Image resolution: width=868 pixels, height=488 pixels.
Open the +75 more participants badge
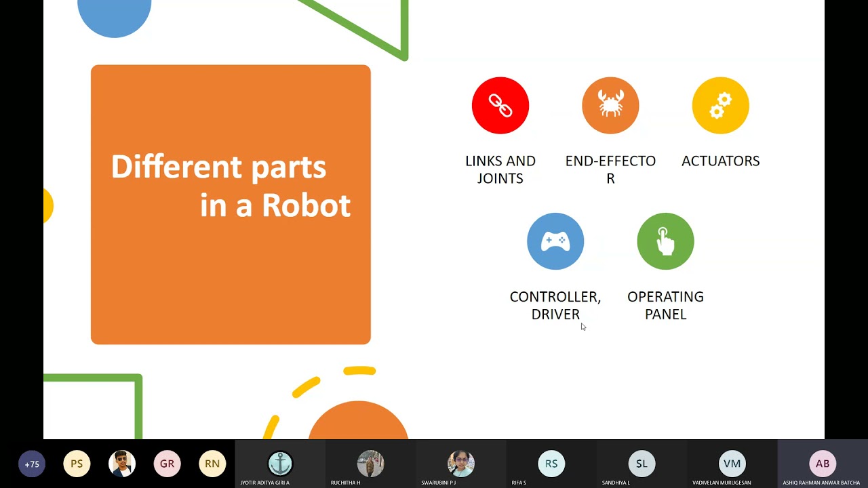pyautogui.click(x=32, y=464)
